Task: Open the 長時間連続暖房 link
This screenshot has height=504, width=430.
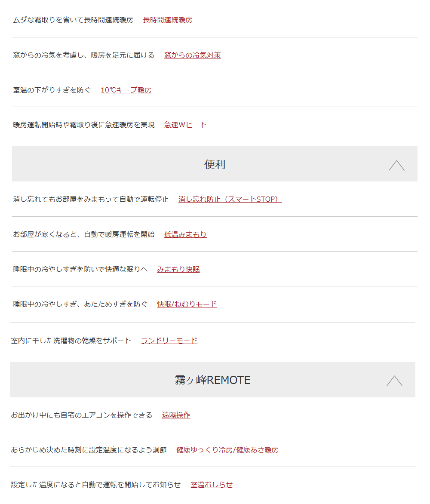Action: point(168,20)
